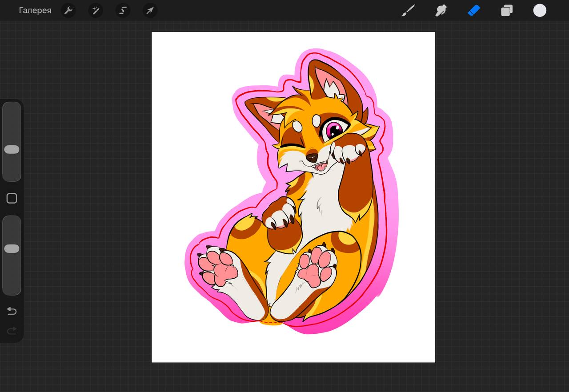Select the Smudge tool

(441, 10)
